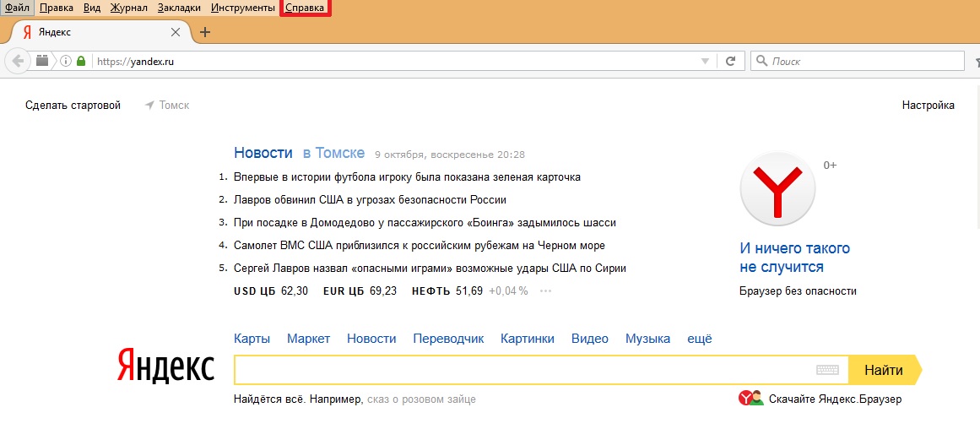Close the Яндекс tab
This screenshot has width=980, height=429.
point(176,32)
